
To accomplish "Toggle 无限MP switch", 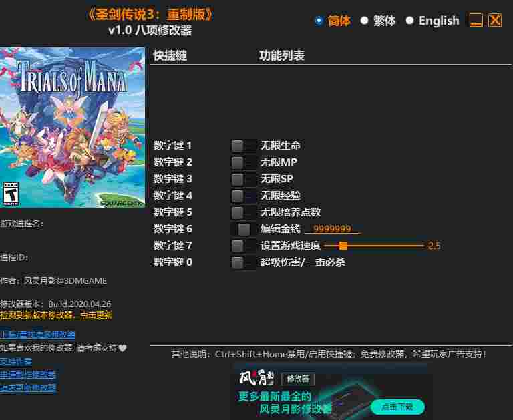I will pyautogui.click(x=243, y=162).
